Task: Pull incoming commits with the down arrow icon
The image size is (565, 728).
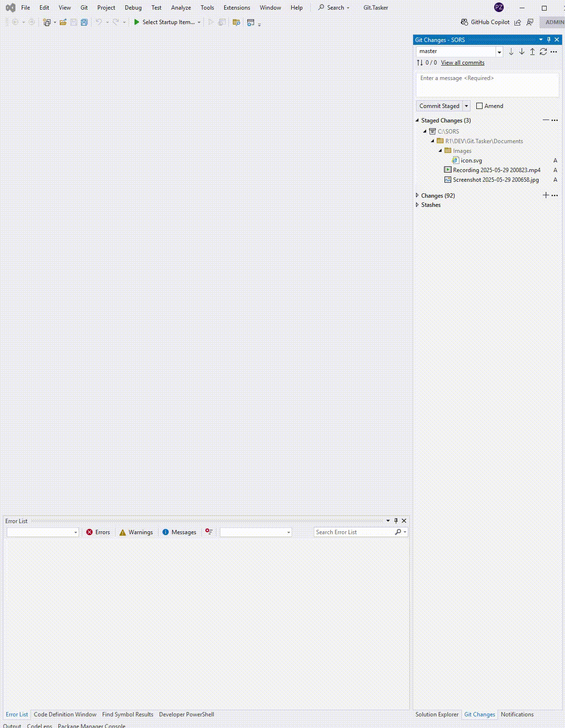Action: pos(522,52)
